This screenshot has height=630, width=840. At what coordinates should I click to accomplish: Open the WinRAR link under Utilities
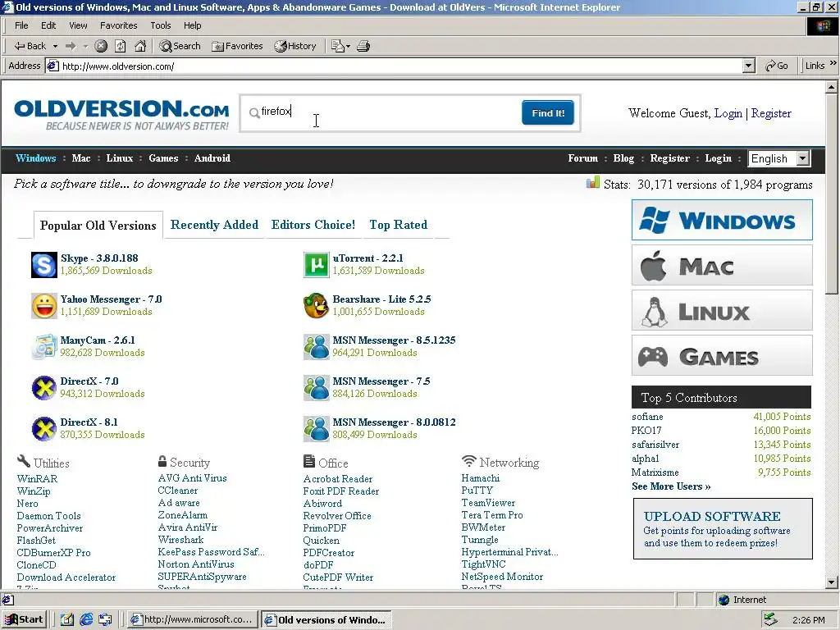pos(37,479)
